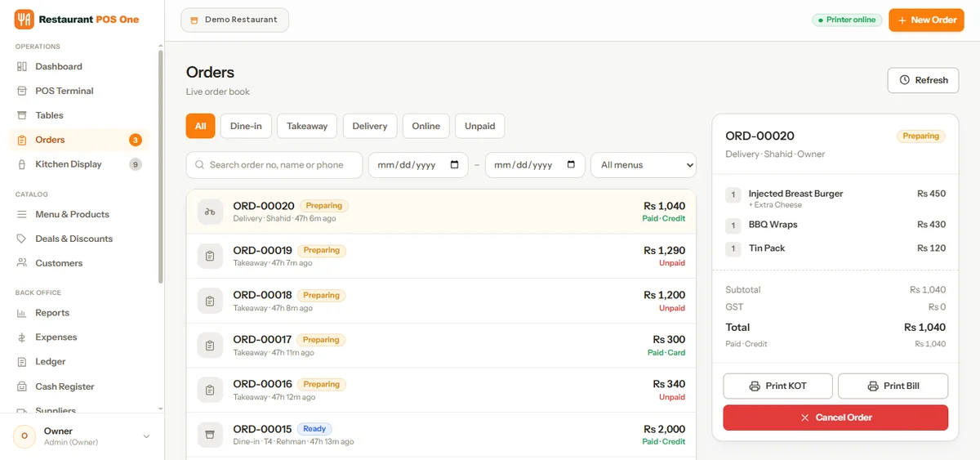Click the start date input field
Image resolution: width=980 pixels, height=460 pixels.
[418, 164]
